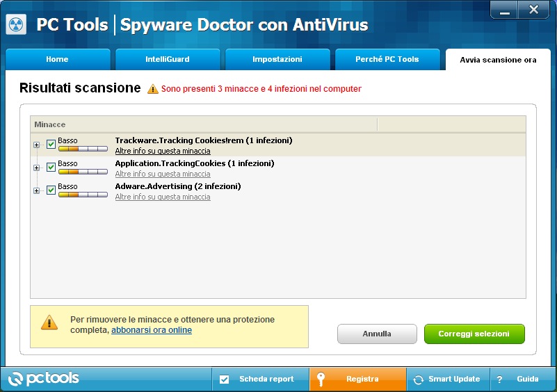The height and width of the screenshot is (392, 557).
Task: Click the Adware.Advertising threat level bar
Action: (83, 195)
